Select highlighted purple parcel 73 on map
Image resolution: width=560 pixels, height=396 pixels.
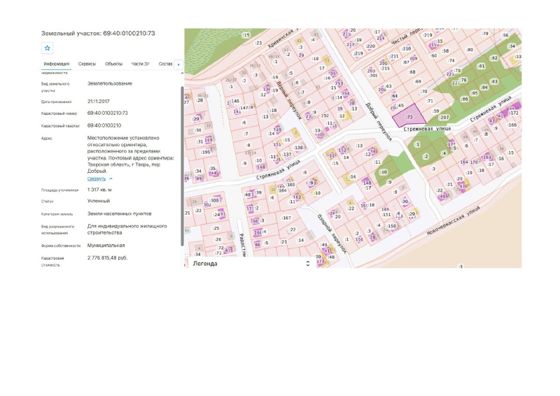[x=409, y=116]
